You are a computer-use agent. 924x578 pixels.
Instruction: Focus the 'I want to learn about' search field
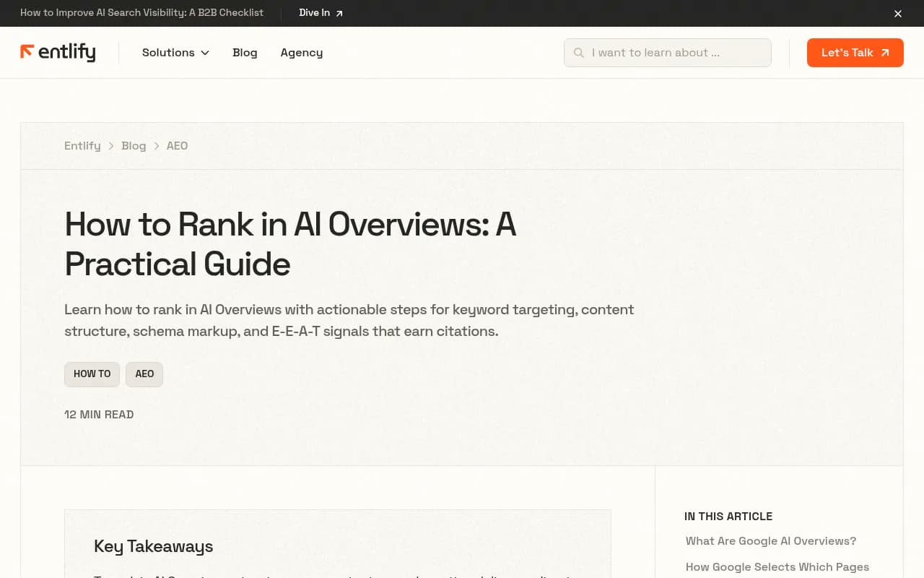668,53
